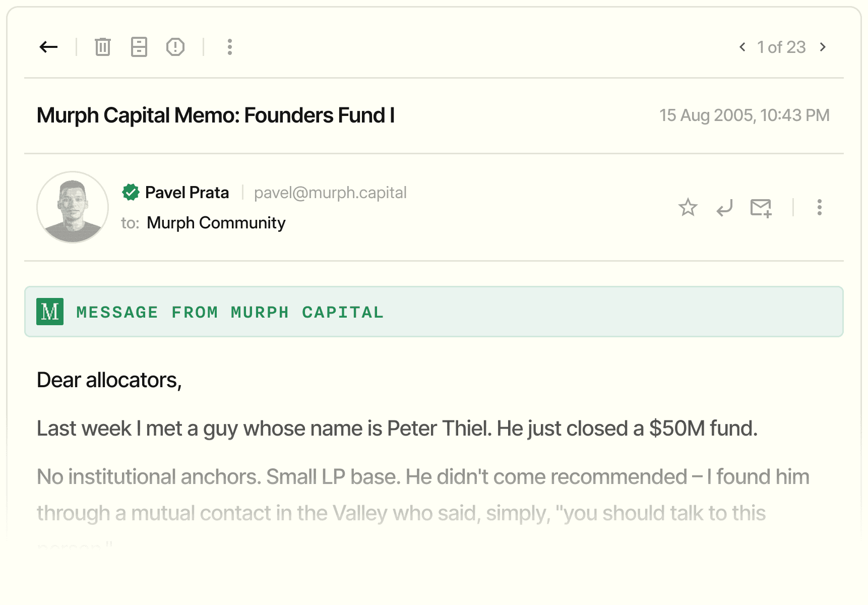Click the email subject title
868x605 pixels.
point(216,115)
